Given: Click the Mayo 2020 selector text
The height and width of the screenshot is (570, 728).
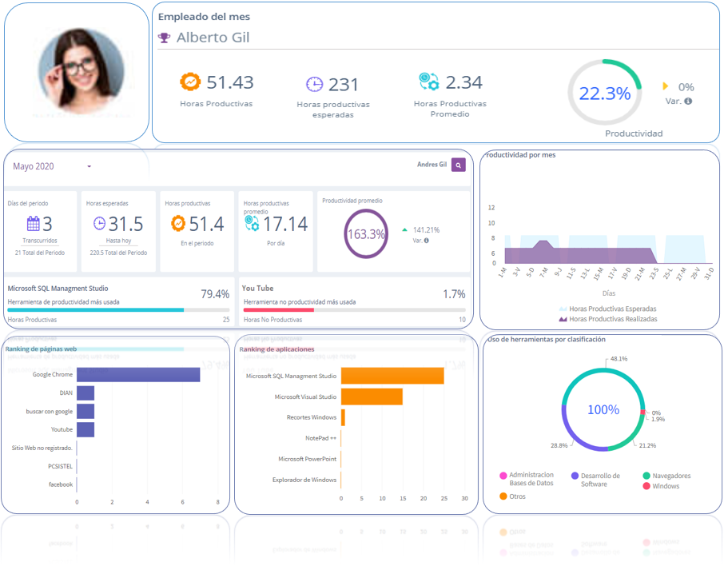Looking at the screenshot, I should pyautogui.click(x=34, y=166).
